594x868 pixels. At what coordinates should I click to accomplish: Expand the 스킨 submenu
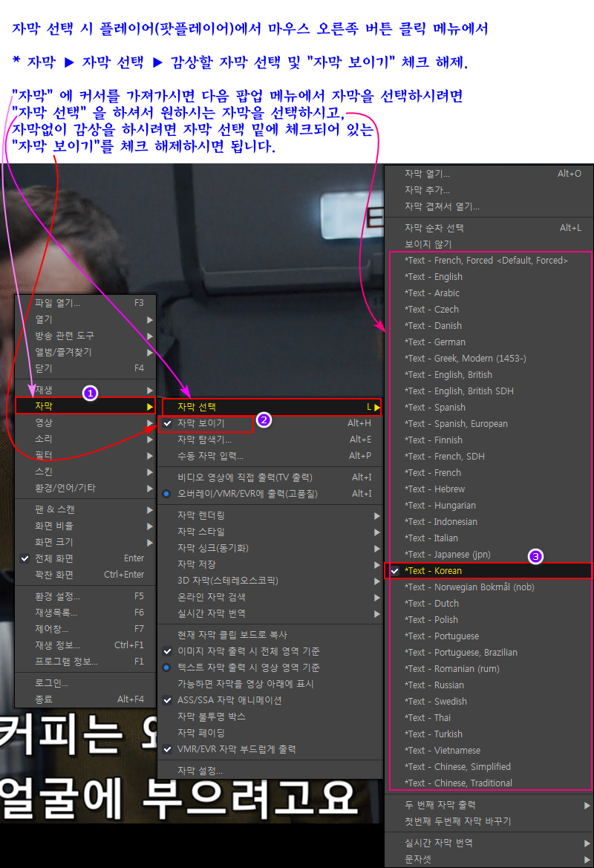tap(85, 471)
